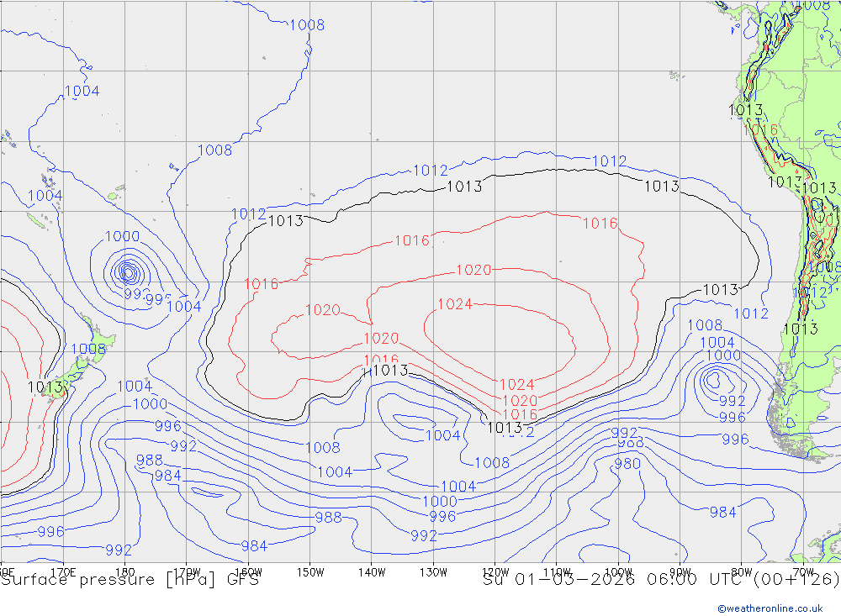
Task: Click the 180 longitude axis label
Action: pos(125,572)
